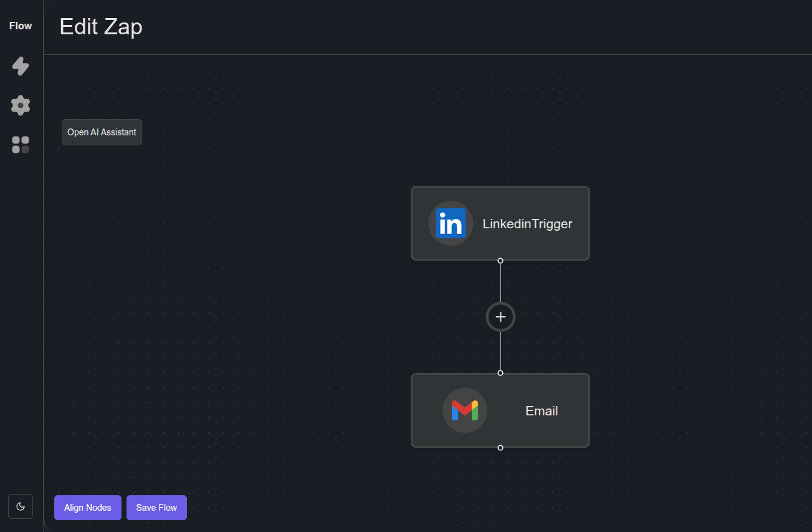Click LinkedinTrigger node's bottom connection handle
This screenshot has width=812, height=532.
click(x=500, y=261)
